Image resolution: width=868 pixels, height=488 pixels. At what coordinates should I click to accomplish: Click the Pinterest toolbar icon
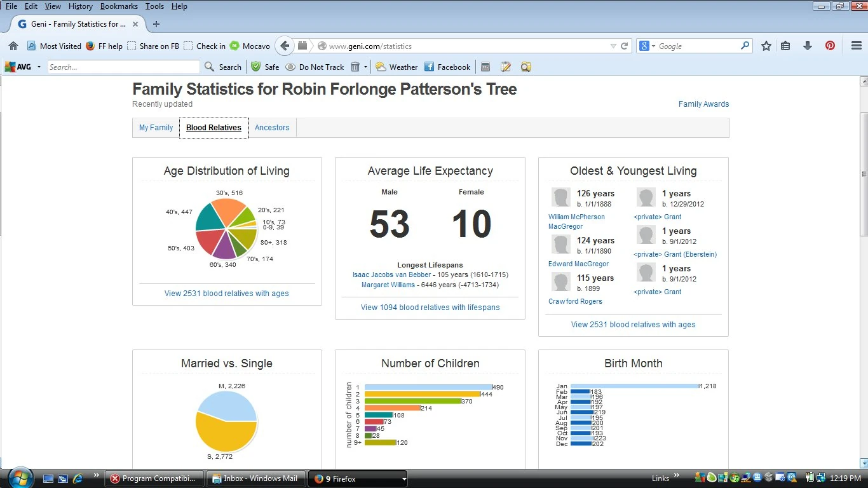point(830,46)
